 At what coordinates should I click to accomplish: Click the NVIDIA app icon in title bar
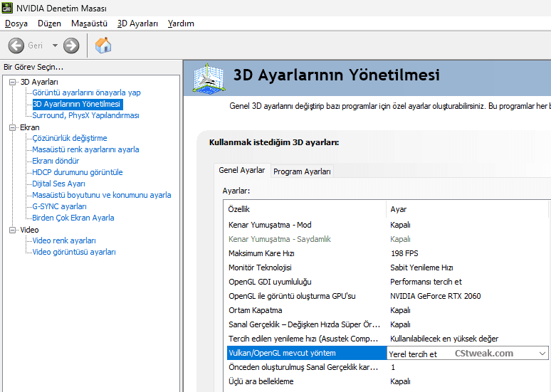[x=7, y=8]
